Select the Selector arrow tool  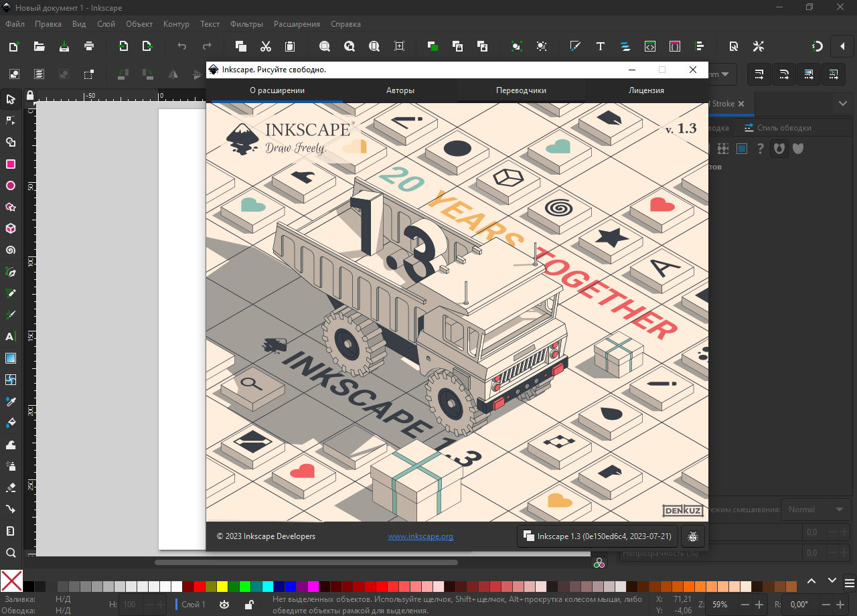[x=11, y=99]
